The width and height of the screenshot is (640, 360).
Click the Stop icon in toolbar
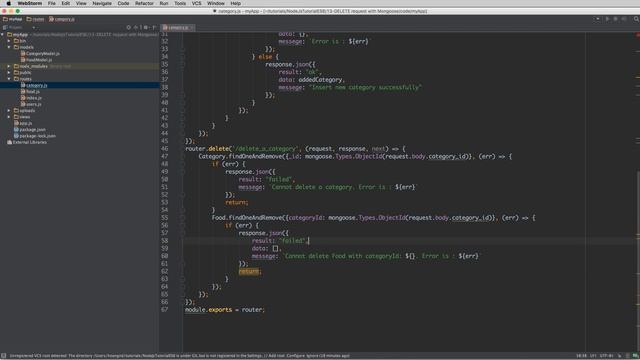(624, 19)
